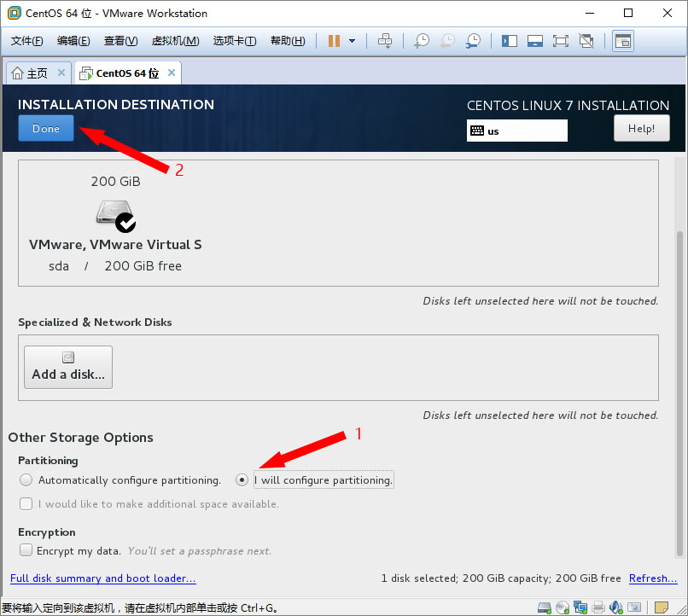Screen dimensions: 688x616
Task: Click the Add a disk button
Action: pos(68,367)
